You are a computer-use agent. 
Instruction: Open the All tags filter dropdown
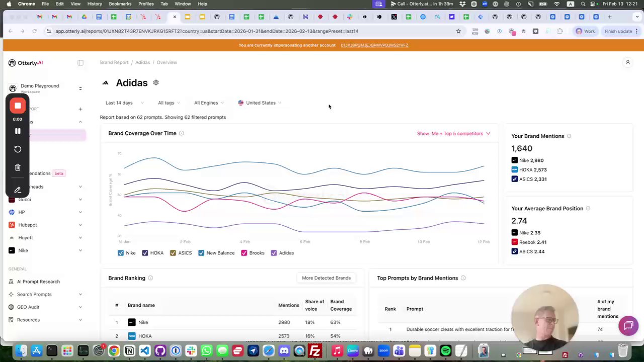click(170, 103)
